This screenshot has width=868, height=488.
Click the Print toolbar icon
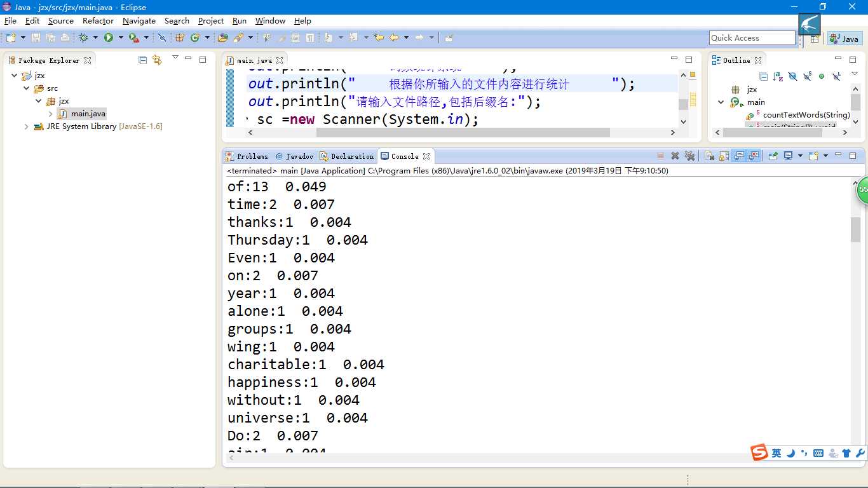pyautogui.click(x=65, y=38)
